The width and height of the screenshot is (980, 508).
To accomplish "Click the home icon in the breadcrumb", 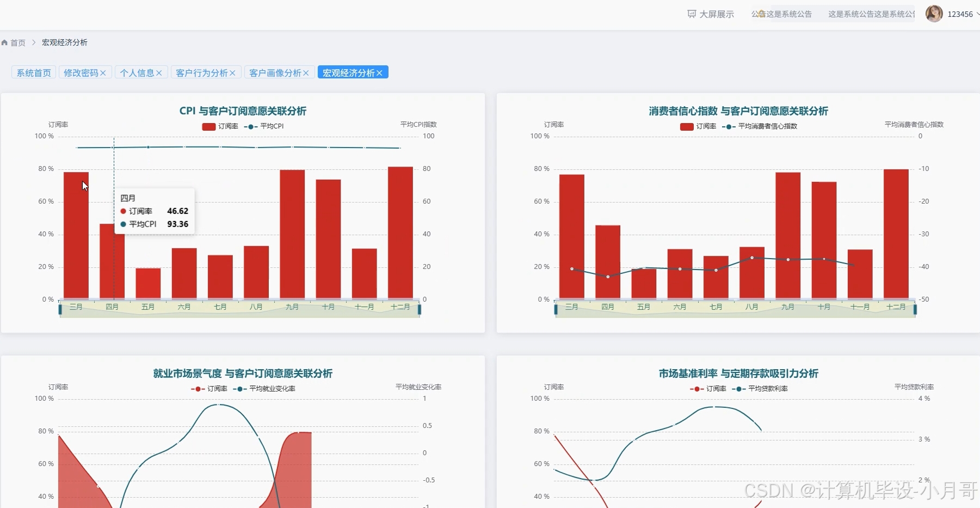I will point(4,42).
